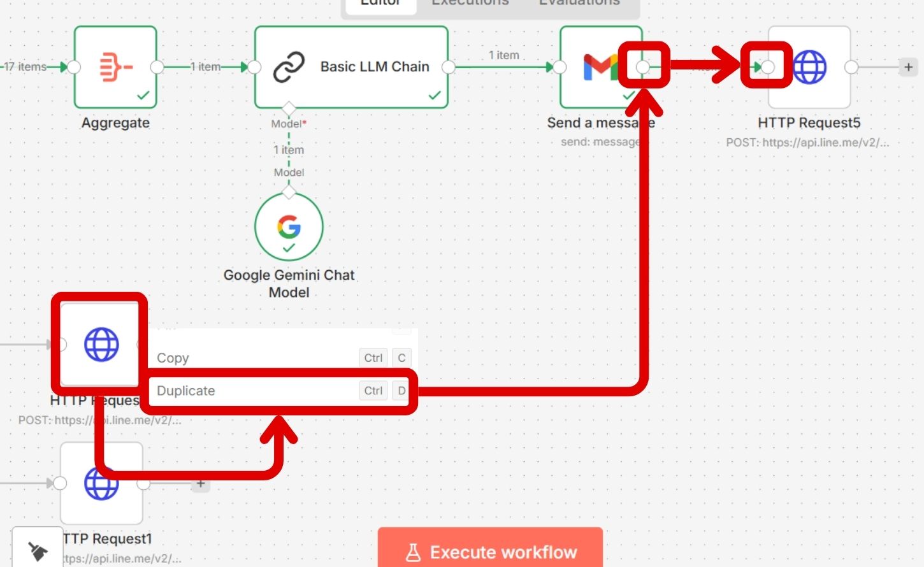Add a node after HTTP Request1 output
Image resolution: width=924 pixels, height=567 pixels.
(201, 484)
